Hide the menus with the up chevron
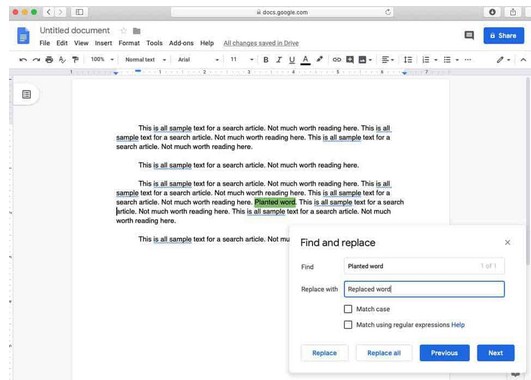 (523, 60)
